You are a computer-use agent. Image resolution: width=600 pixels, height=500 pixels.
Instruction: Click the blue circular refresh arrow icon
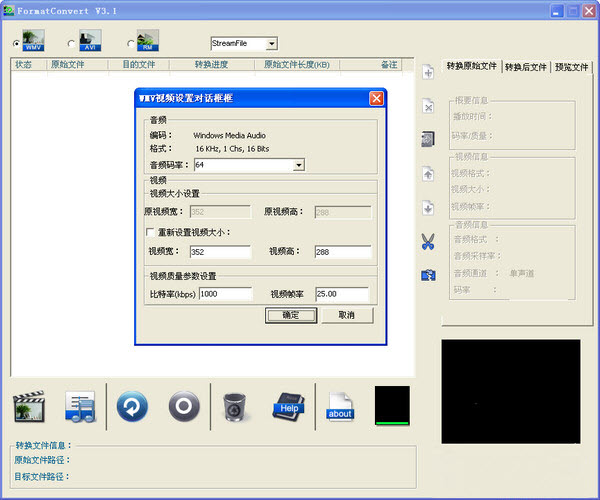coord(132,406)
